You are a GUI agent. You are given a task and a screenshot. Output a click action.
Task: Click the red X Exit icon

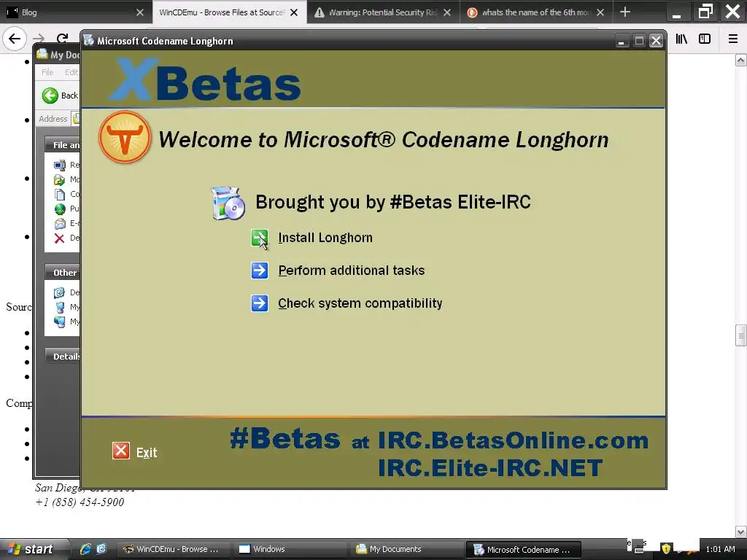point(121,451)
